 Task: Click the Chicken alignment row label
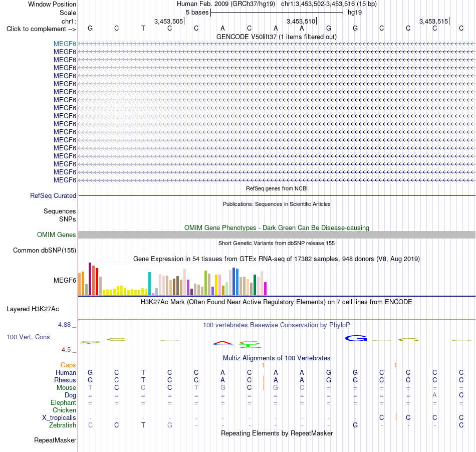click(64, 410)
